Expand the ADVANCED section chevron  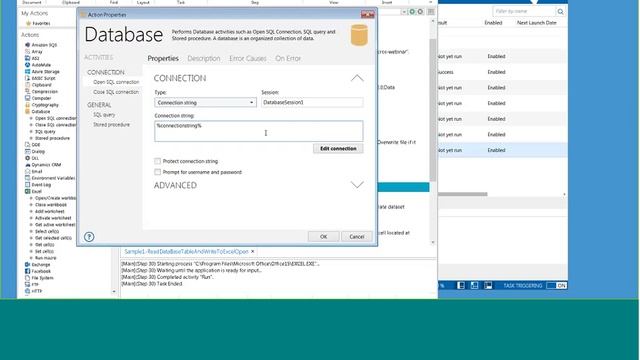[357, 185]
